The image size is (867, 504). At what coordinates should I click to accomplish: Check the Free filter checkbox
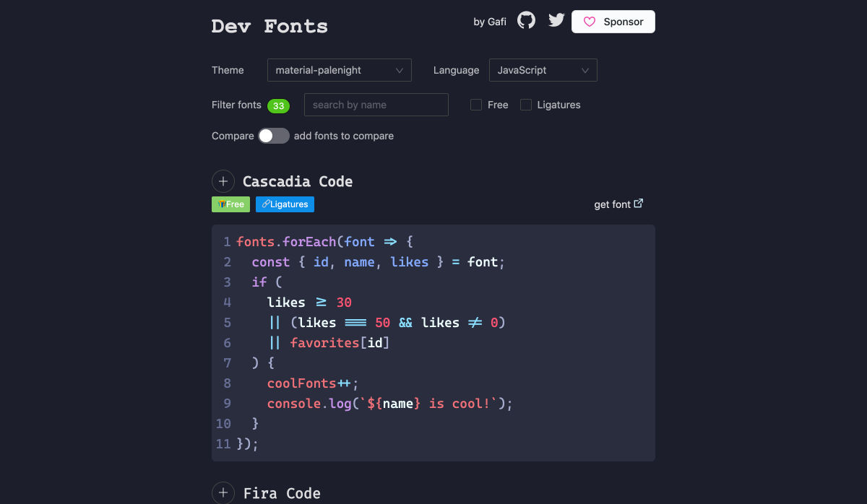(476, 105)
